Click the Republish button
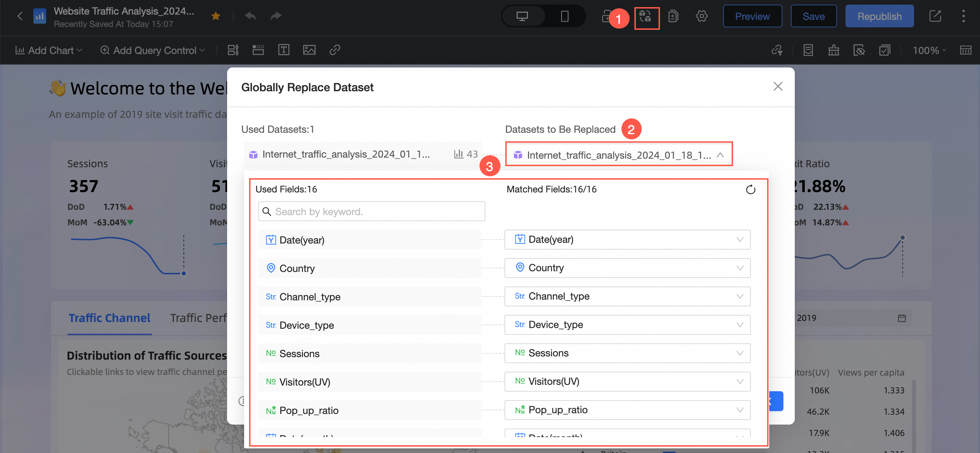The width and height of the screenshot is (980, 453). (x=879, y=16)
